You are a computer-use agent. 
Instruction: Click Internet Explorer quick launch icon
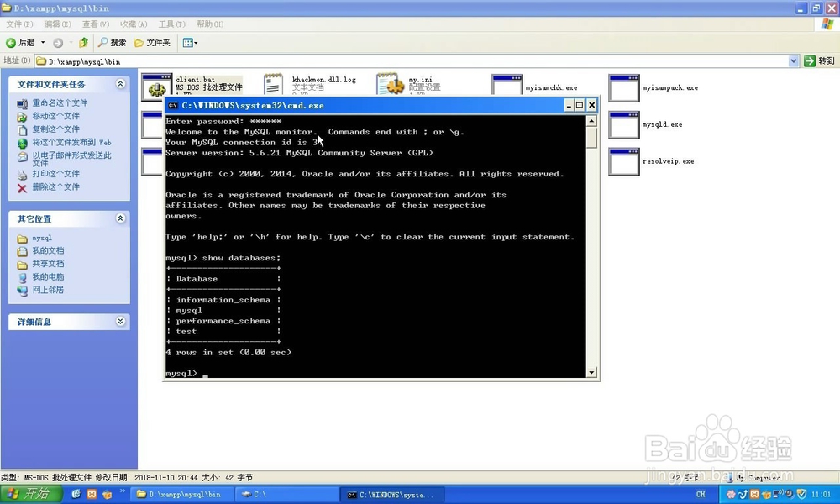coord(76,495)
